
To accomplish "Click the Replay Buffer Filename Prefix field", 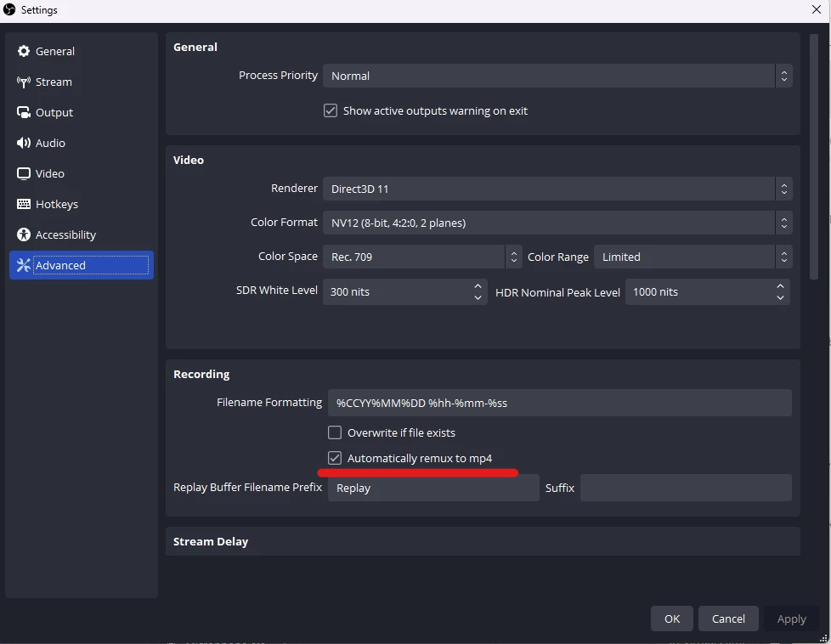I will pos(433,488).
